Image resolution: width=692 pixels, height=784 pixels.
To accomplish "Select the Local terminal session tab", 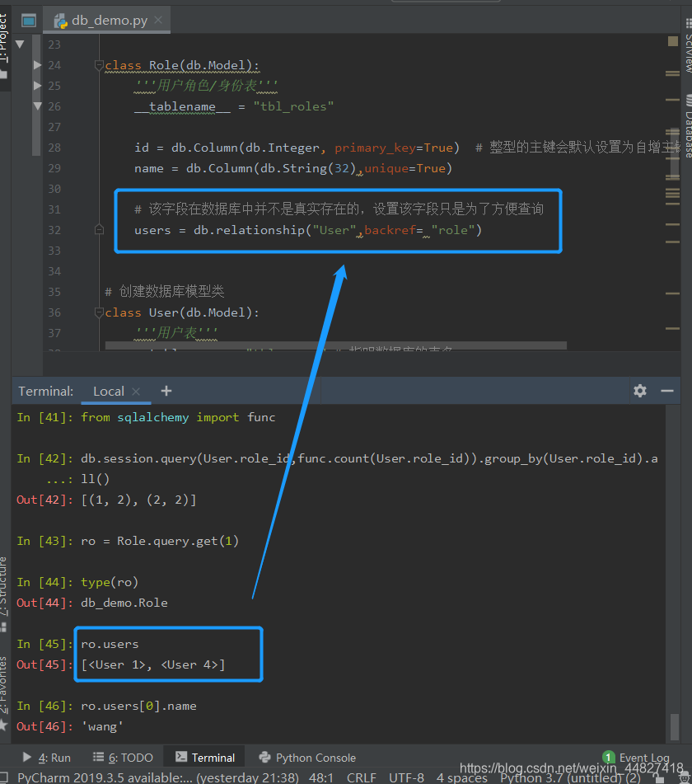I will [x=109, y=392].
